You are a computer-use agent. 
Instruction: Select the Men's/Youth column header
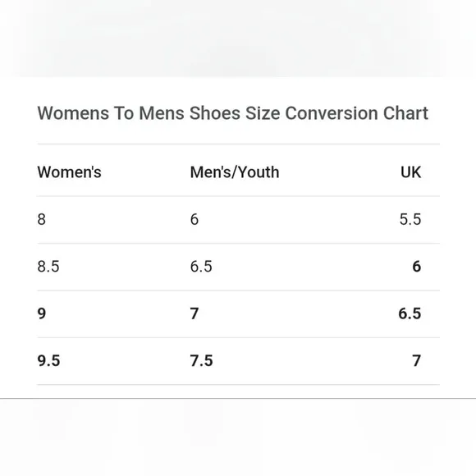click(235, 172)
